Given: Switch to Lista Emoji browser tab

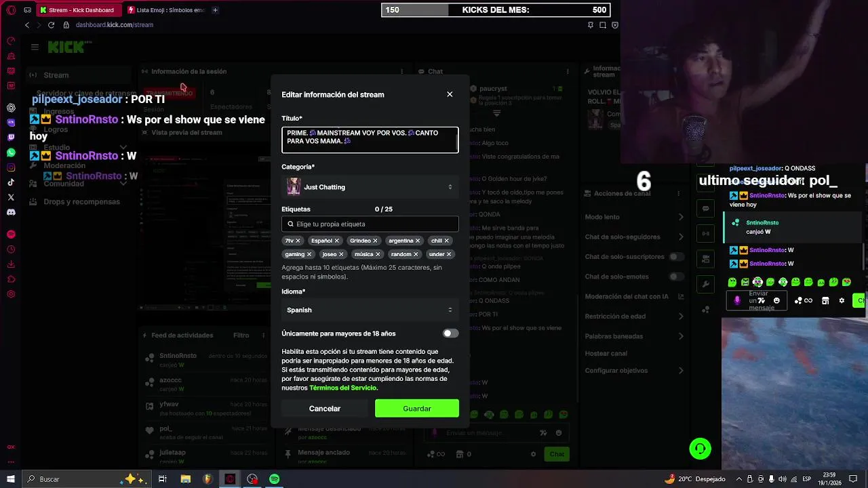Looking at the screenshot, I should (166, 10).
